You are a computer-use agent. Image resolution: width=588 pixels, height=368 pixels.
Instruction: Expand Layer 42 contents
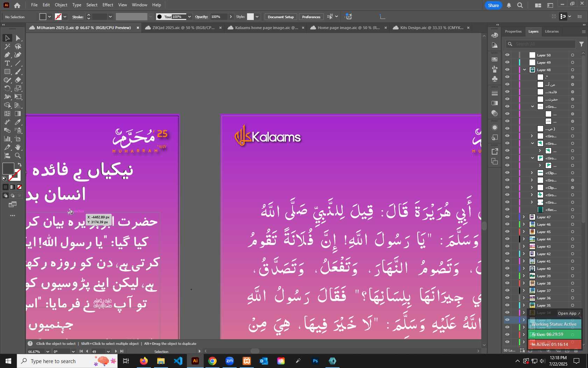click(524, 254)
